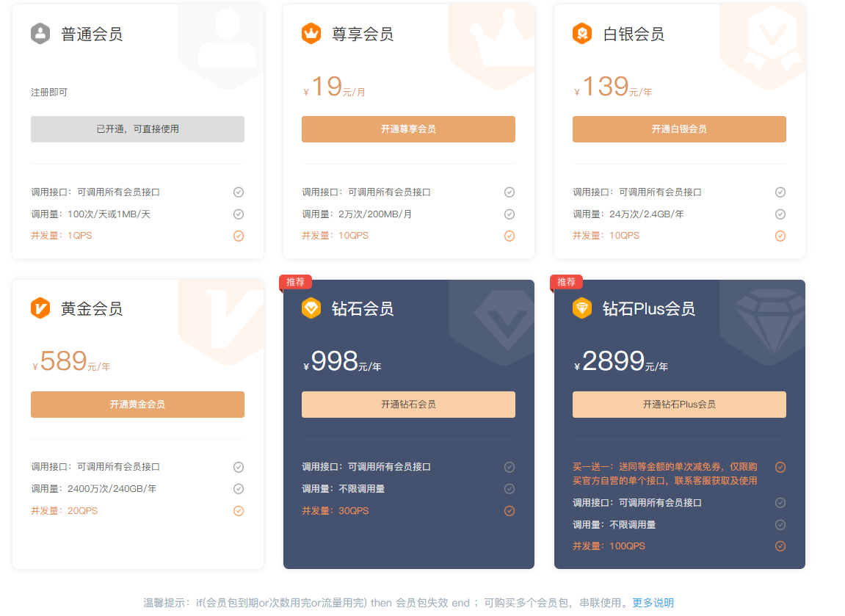Click 调用量：24万次/2.4GB/年 text
Viewport: 845px width, 616px height.
[x=628, y=214]
